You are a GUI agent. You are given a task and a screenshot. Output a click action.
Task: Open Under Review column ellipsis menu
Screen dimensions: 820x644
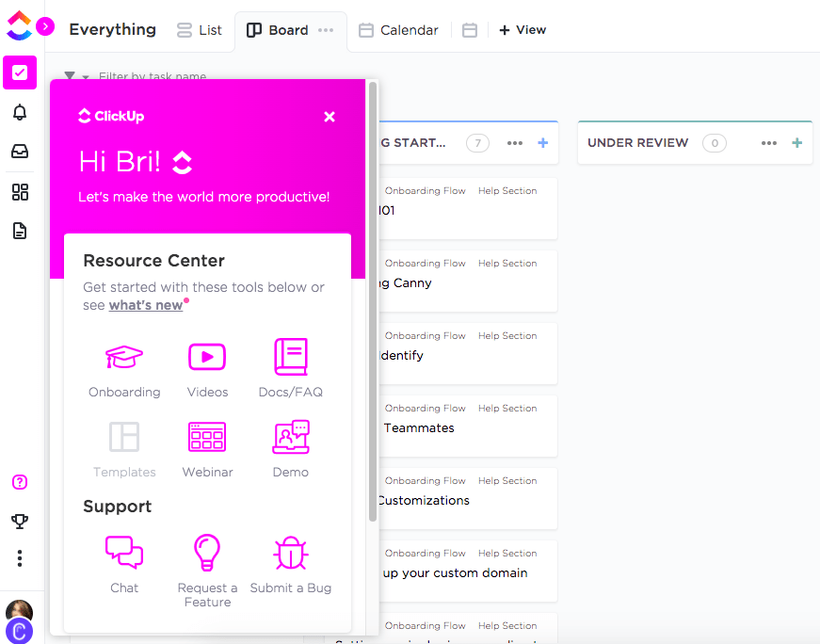click(769, 143)
